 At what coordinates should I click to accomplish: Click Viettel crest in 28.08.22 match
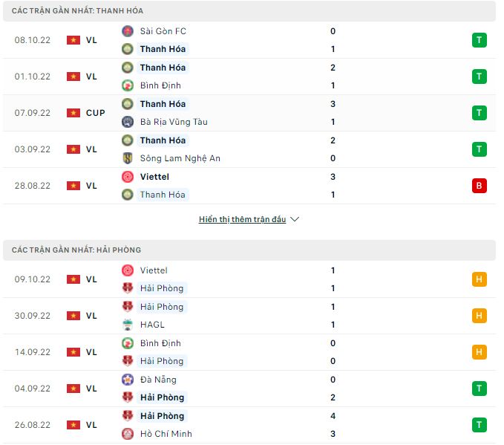click(x=127, y=177)
